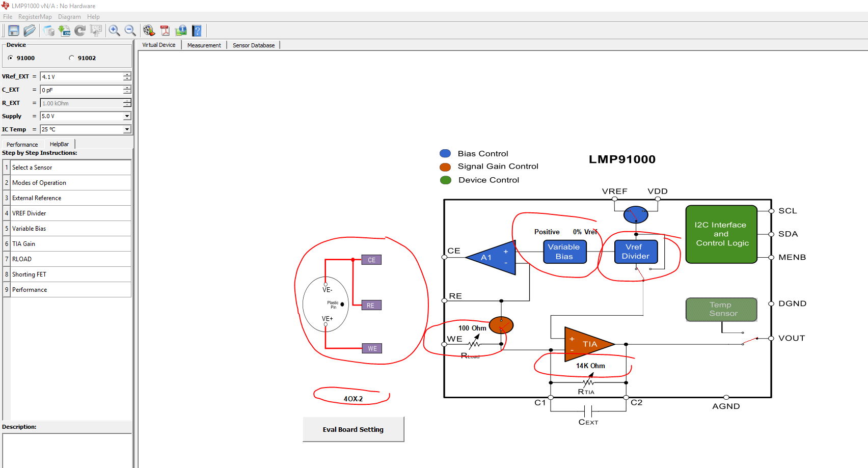Select step 9 Performance row

point(67,290)
